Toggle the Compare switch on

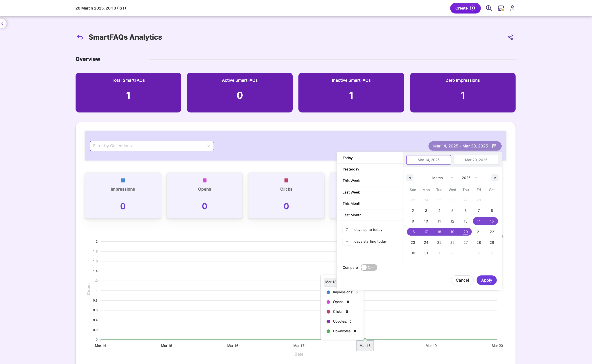tap(369, 267)
